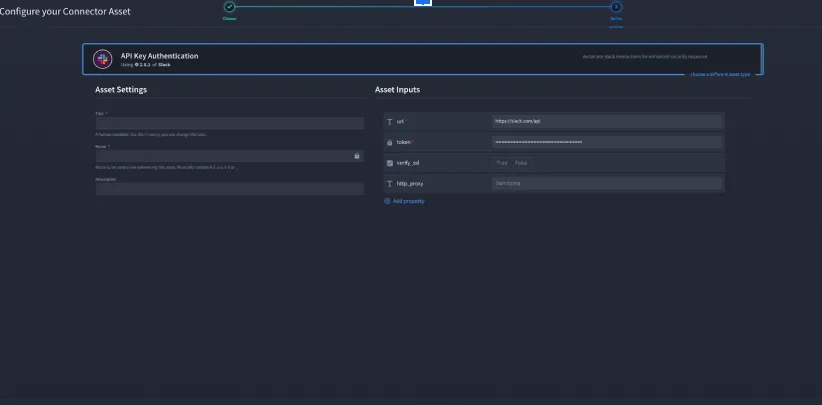
Task: Click the text-type icon beside http_proxy
Action: coord(390,184)
